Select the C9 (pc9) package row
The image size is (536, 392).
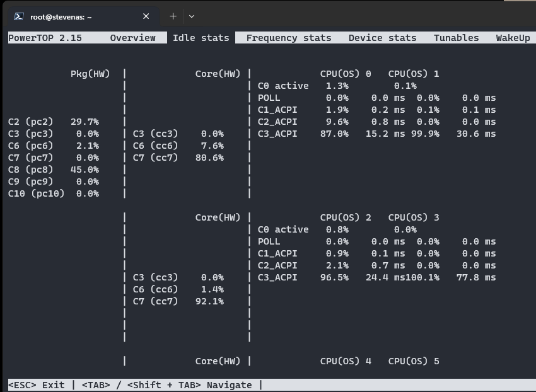[54, 182]
